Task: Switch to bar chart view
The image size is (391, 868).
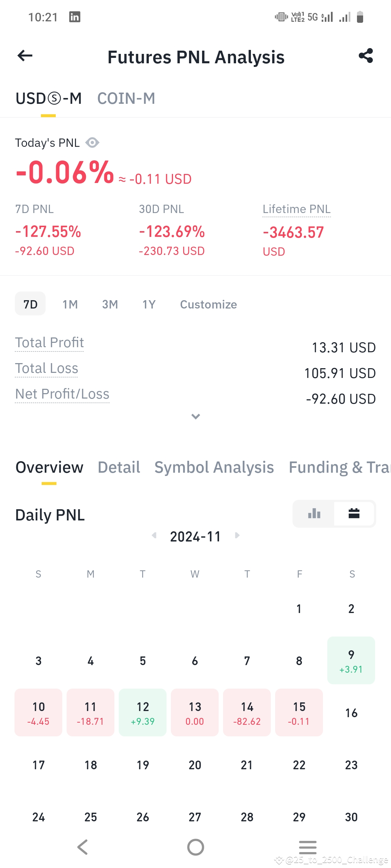Action: (314, 514)
